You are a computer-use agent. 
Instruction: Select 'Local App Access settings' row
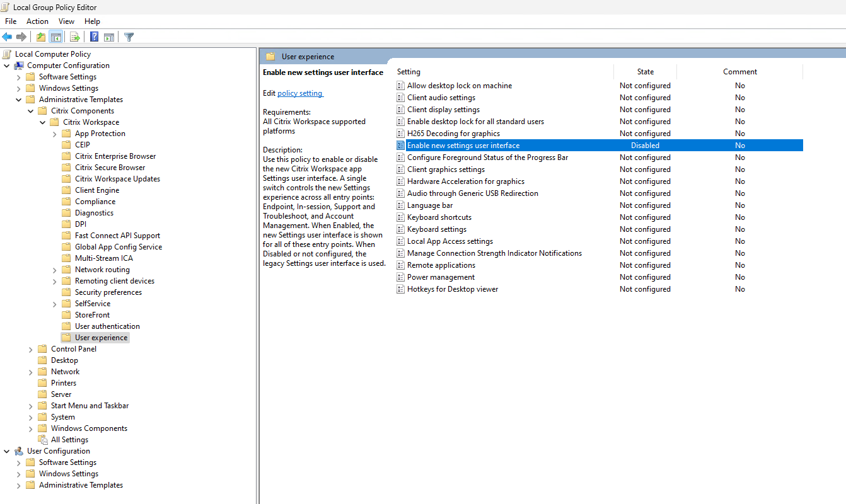(x=599, y=241)
